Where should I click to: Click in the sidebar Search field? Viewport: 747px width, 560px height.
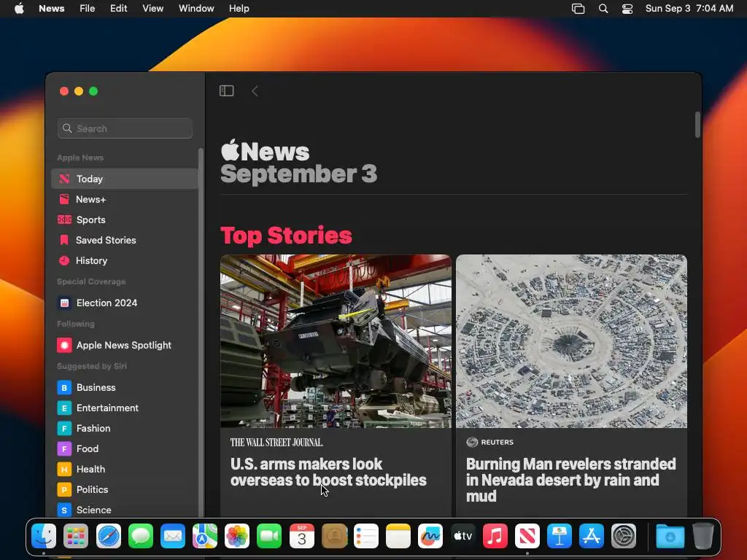125,128
